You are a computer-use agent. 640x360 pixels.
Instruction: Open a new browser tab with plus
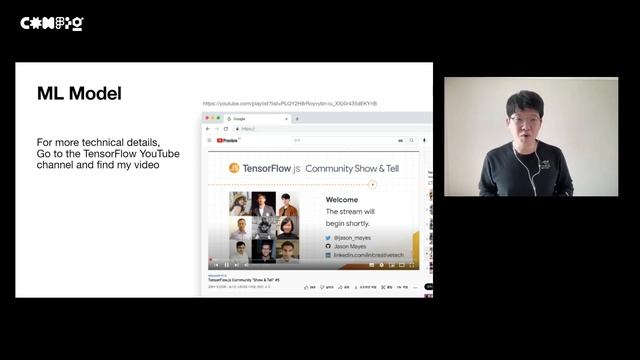[297, 119]
